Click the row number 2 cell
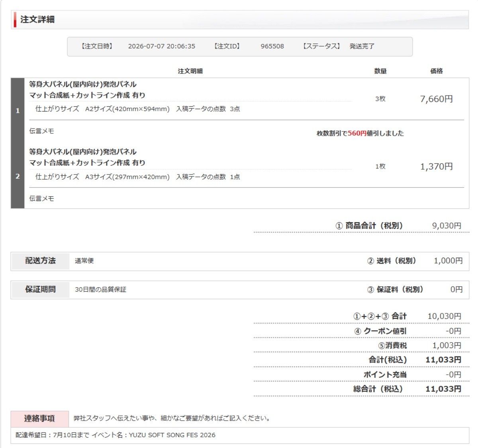Viewport: 478px width, 448px height. pyautogui.click(x=18, y=176)
